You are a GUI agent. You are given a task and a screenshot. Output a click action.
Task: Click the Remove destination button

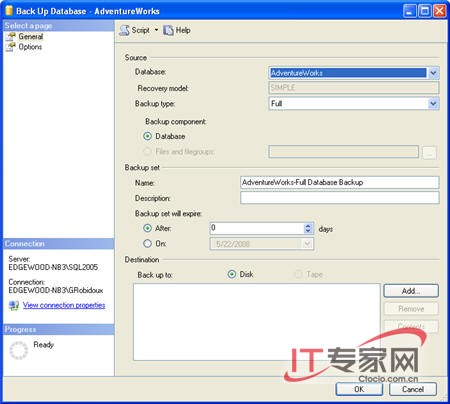point(411,309)
